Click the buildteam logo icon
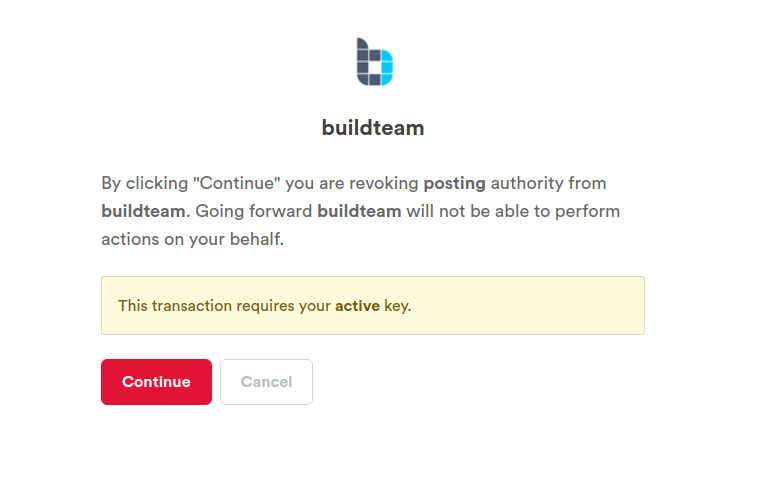This screenshot has width=766, height=498. coord(375,62)
